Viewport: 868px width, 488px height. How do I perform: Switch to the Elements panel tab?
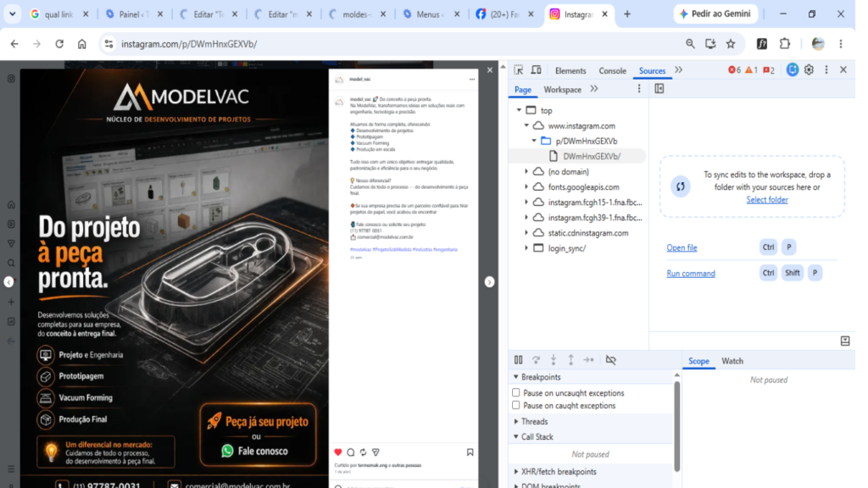pyautogui.click(x=570, y=71)
